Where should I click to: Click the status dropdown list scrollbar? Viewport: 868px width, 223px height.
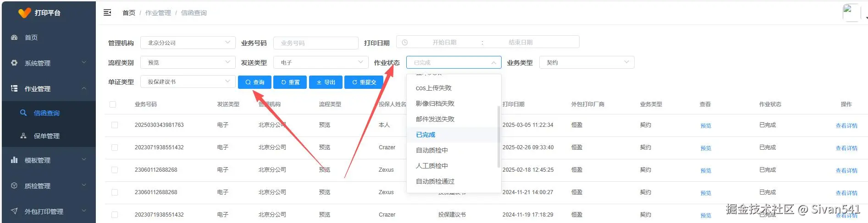[x=498, y=137]
